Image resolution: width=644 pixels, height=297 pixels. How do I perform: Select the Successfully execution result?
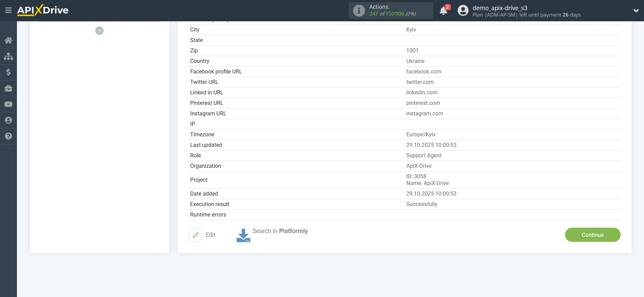click(421, 204)
